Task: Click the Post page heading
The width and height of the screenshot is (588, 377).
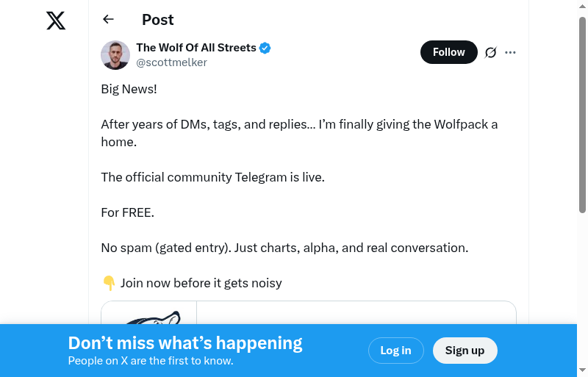Action: tap(158, 20)
